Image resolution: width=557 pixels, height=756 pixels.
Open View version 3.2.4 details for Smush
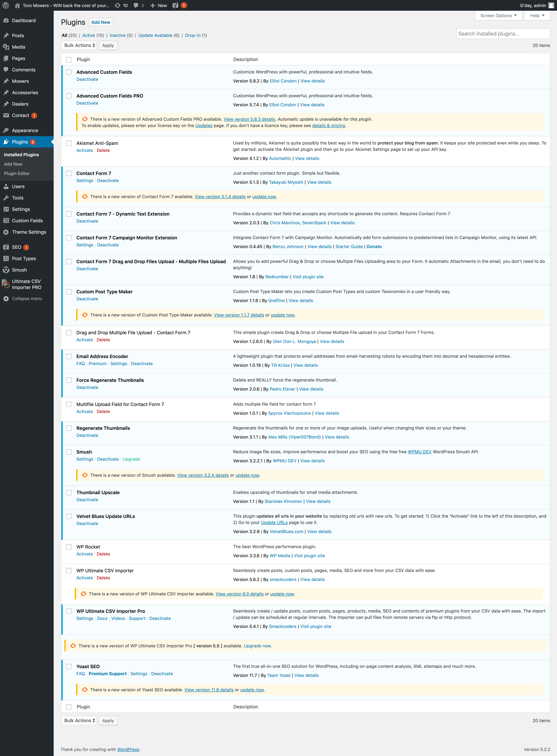[x=203, y=475]
